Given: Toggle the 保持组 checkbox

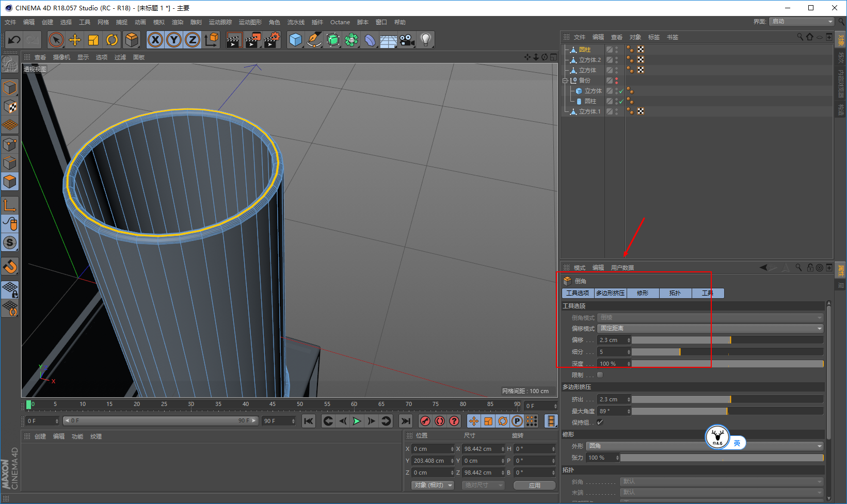Looking at the screenshot, I should tap(600, 422).
